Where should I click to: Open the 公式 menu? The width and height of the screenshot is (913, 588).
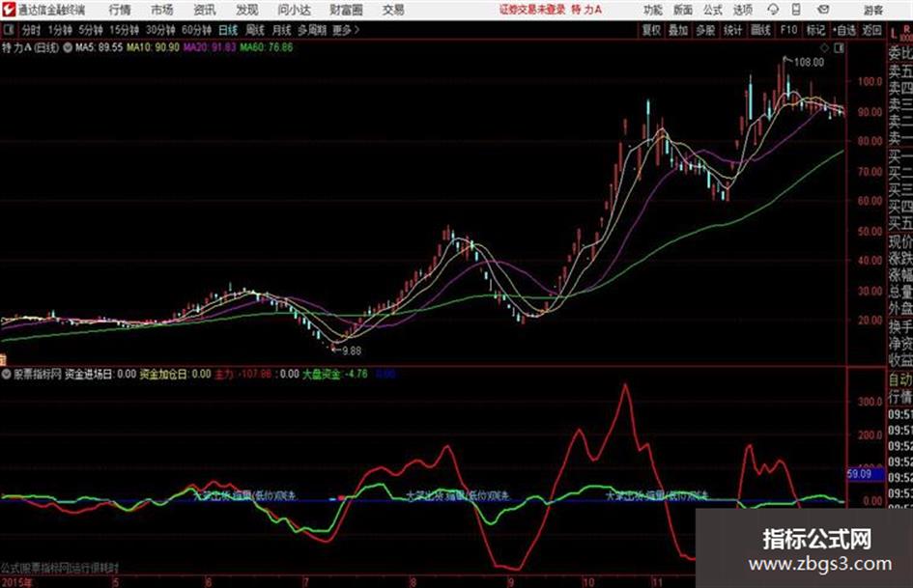[713, 10]
